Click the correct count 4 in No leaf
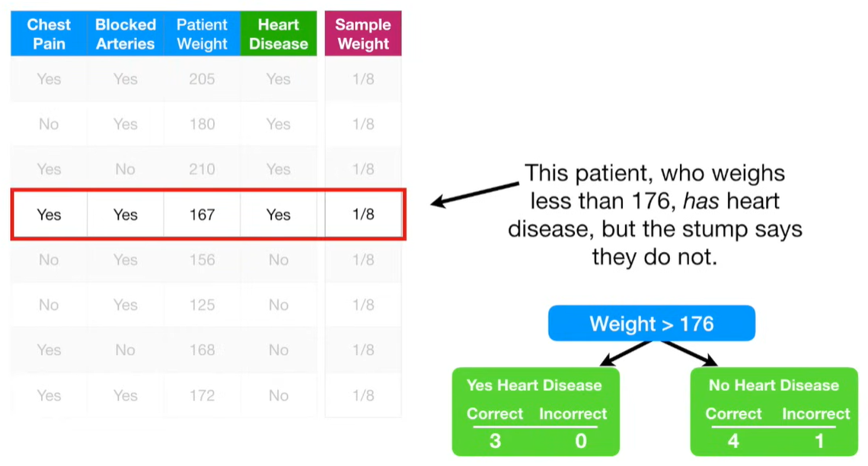This screenshot has height=466, width=868. [x=732, y=441]
